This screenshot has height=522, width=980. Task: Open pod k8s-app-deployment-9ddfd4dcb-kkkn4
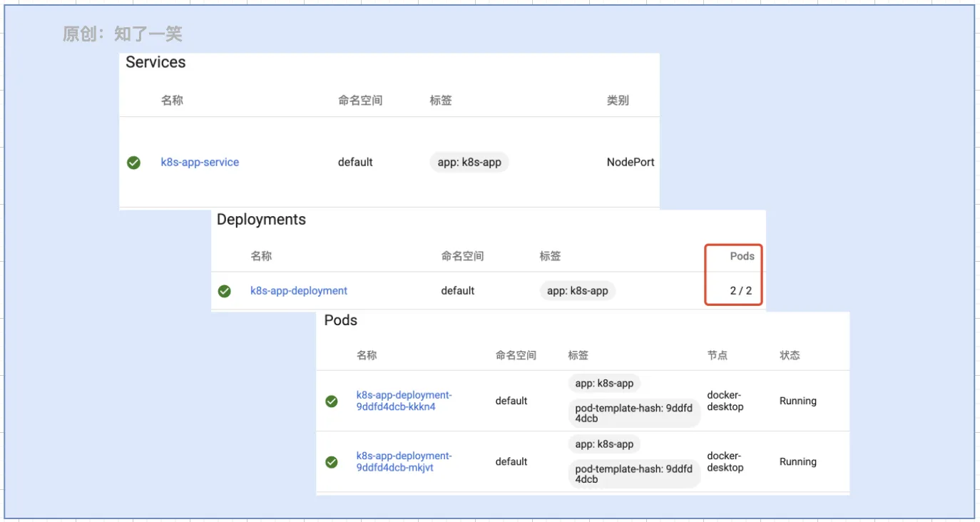point(404,401)
